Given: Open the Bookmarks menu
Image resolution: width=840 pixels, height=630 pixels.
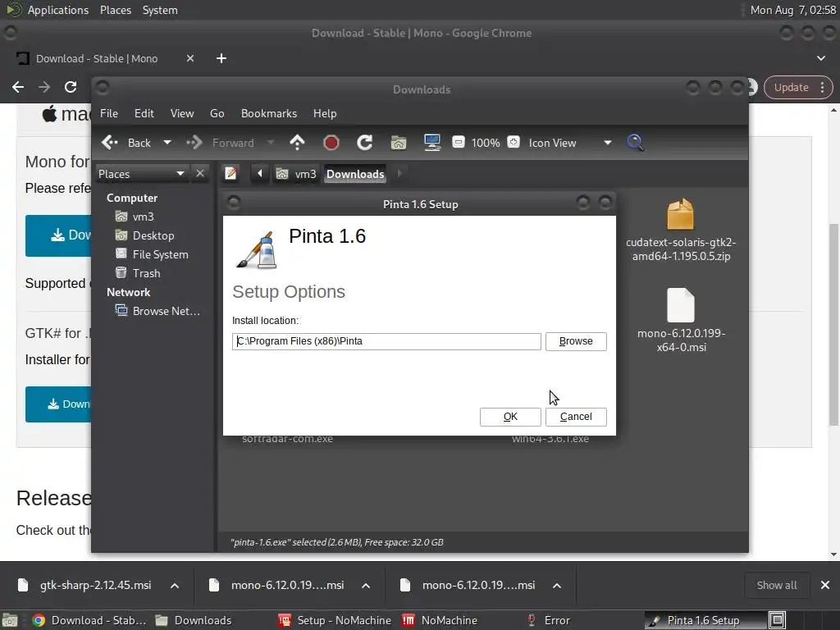Looking at the screenshot, I should pyautogui.click(x=269, y=113).
